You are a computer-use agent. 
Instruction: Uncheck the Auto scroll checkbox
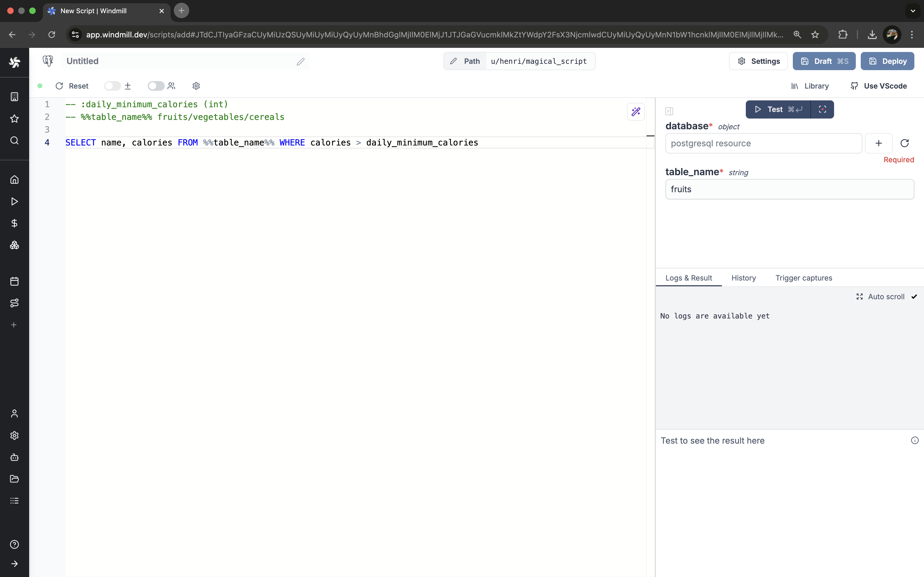[x=914, y=296]
